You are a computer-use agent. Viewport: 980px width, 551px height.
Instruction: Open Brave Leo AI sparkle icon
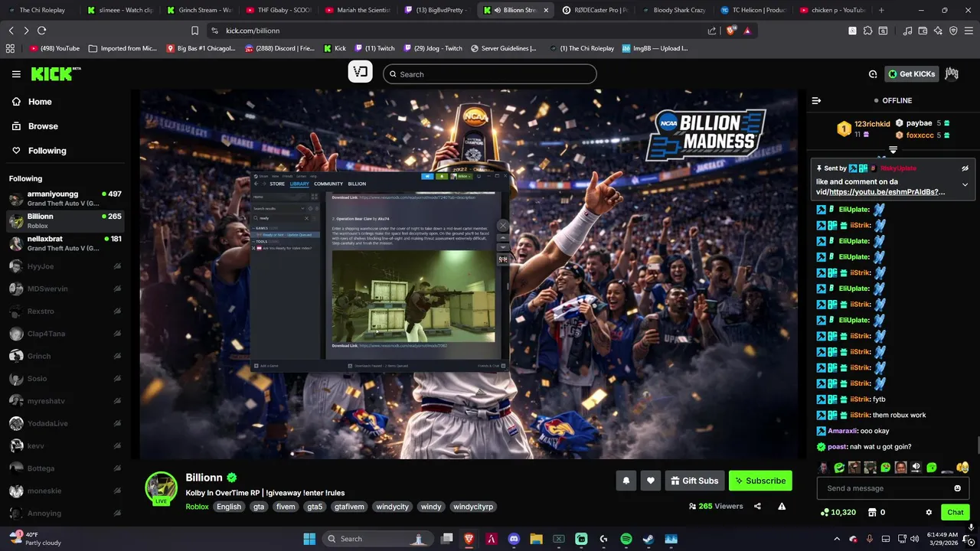939,31
